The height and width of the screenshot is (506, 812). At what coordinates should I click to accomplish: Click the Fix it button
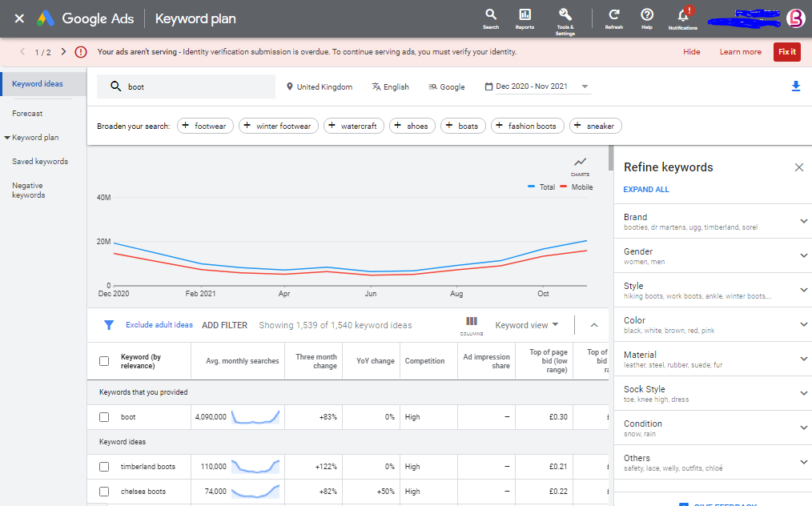coord(786,52)
